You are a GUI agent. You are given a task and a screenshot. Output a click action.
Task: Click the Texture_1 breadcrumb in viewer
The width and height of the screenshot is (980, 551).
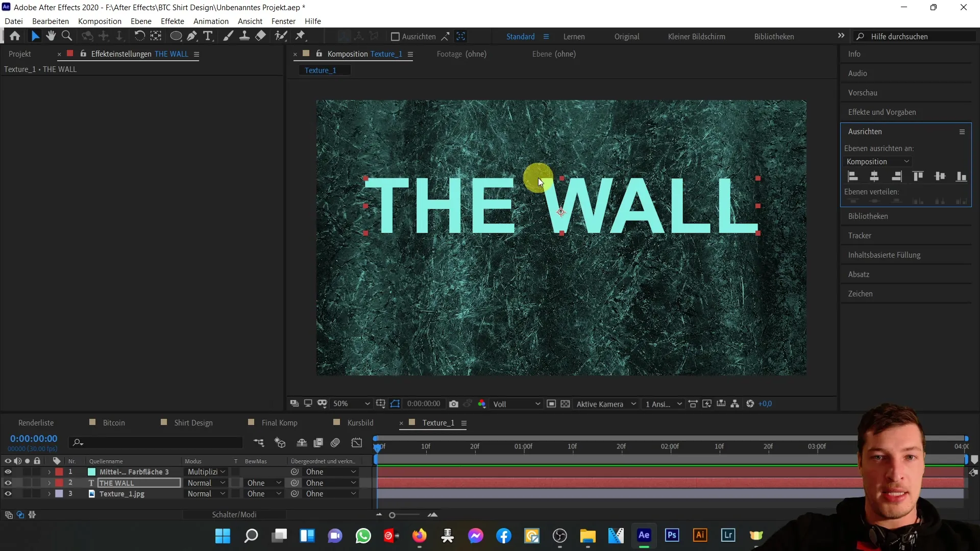[x=321, y=70]
